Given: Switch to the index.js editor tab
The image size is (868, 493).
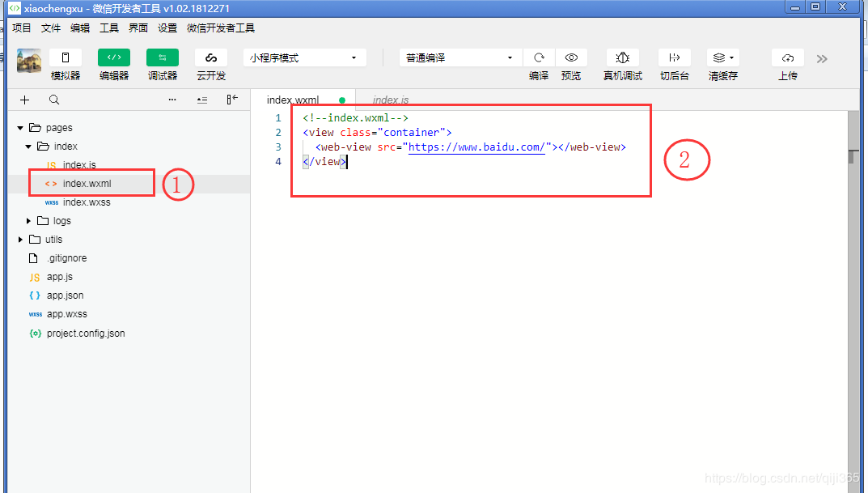Looking at the screenshot, I should 391,100.
